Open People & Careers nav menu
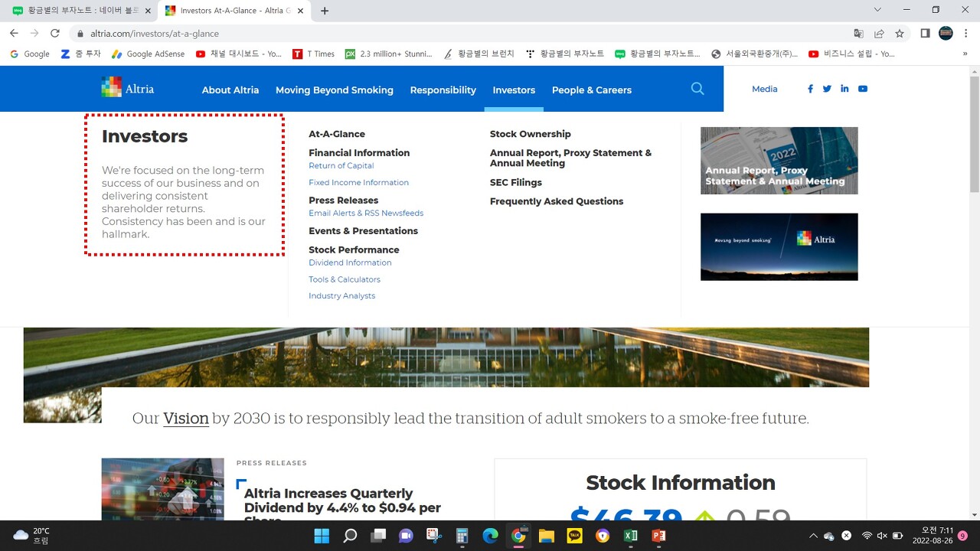 tap(592, 90)
